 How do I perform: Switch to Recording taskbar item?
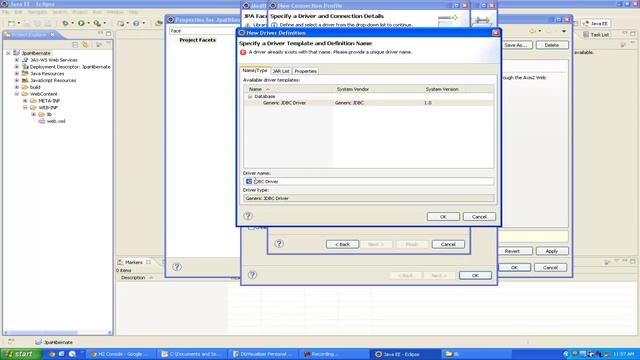click(333, 354)
